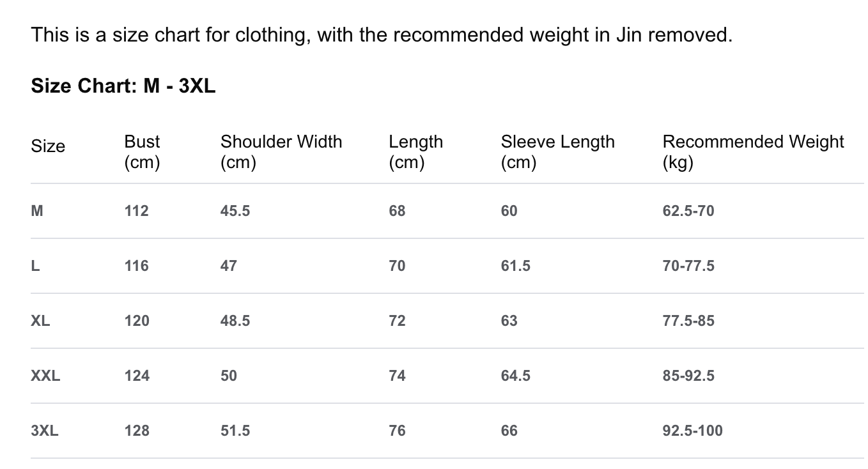Select the 3XL size row label

pos(44,431)
